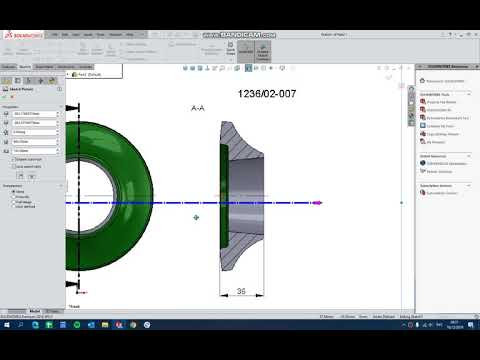Open the File menu

pos(55,35)
